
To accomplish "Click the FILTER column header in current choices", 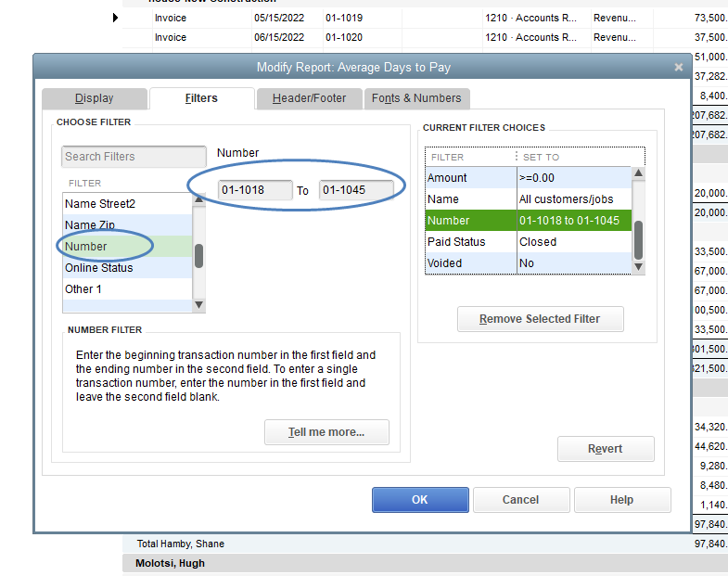I will 469,157.
